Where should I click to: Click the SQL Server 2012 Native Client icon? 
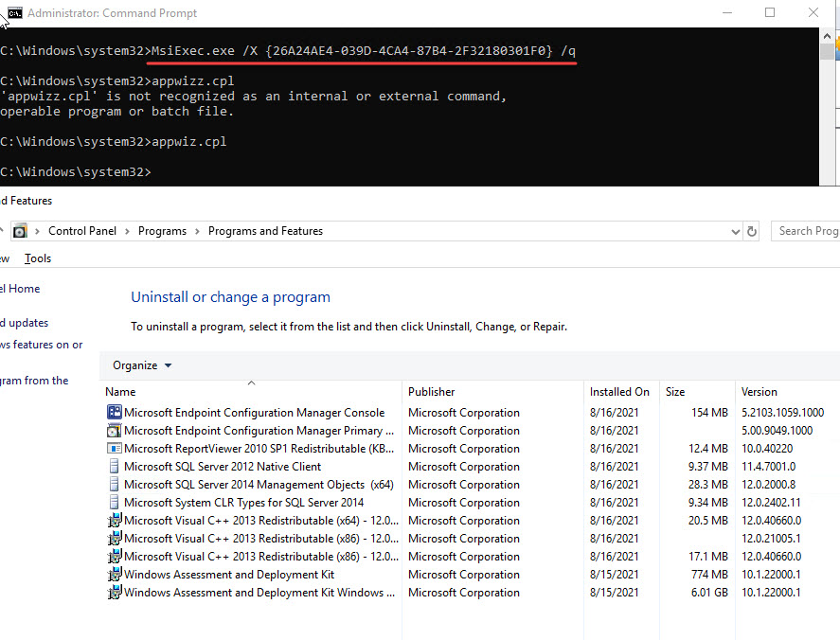[115, 467]
